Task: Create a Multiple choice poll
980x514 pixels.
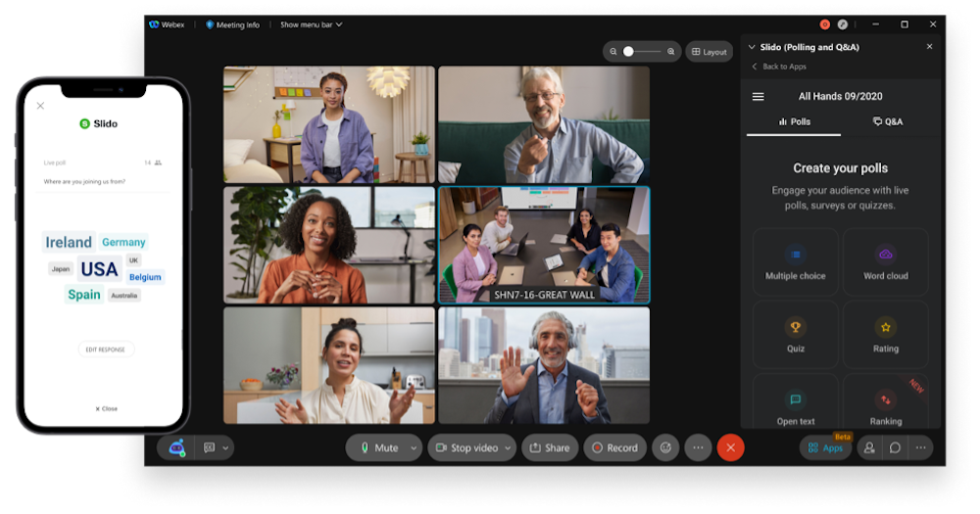Action: click(x=796, y=262)
